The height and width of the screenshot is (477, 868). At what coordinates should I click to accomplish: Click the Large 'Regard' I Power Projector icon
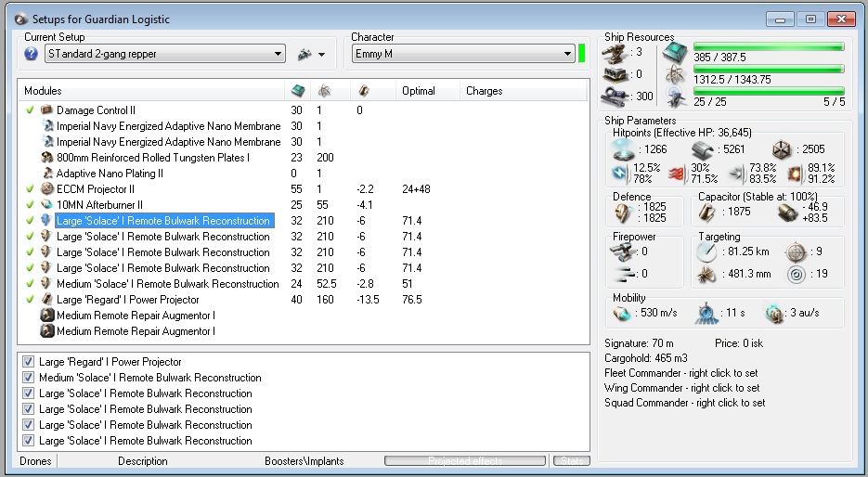46,300
